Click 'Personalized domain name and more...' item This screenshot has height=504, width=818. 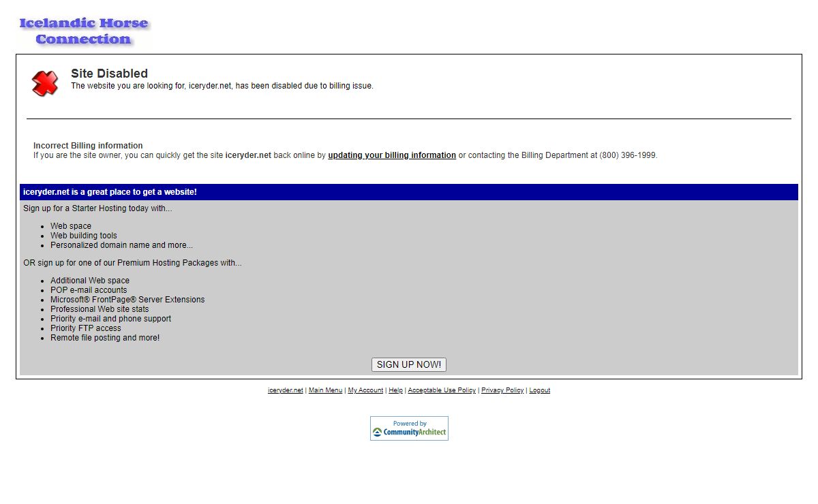point(121,245)
